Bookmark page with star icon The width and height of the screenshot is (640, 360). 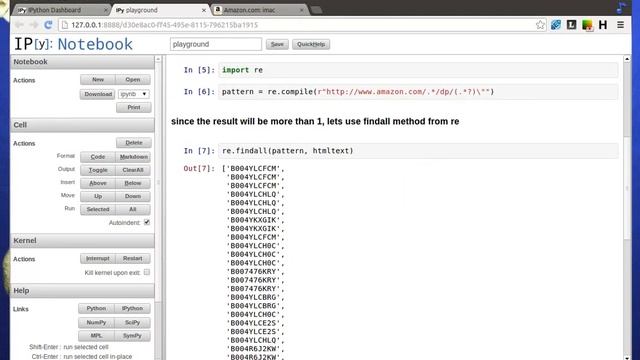[x=540, y=25]
